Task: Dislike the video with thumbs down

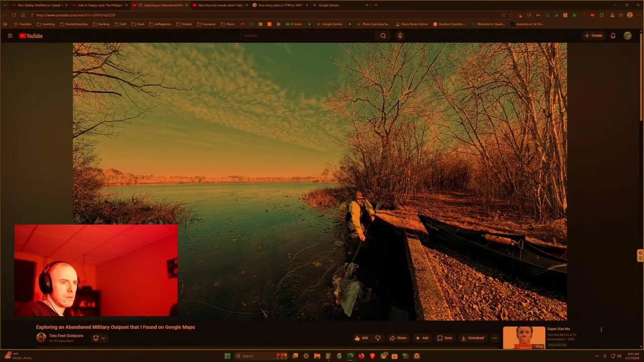Action: [x=378, y=338]
